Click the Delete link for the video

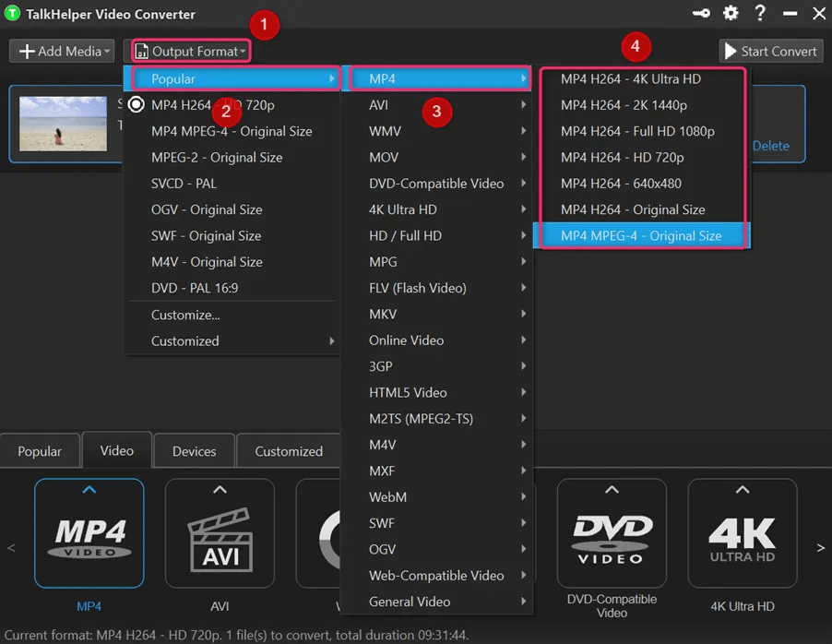pyautogui.click(x=770, y=146)
